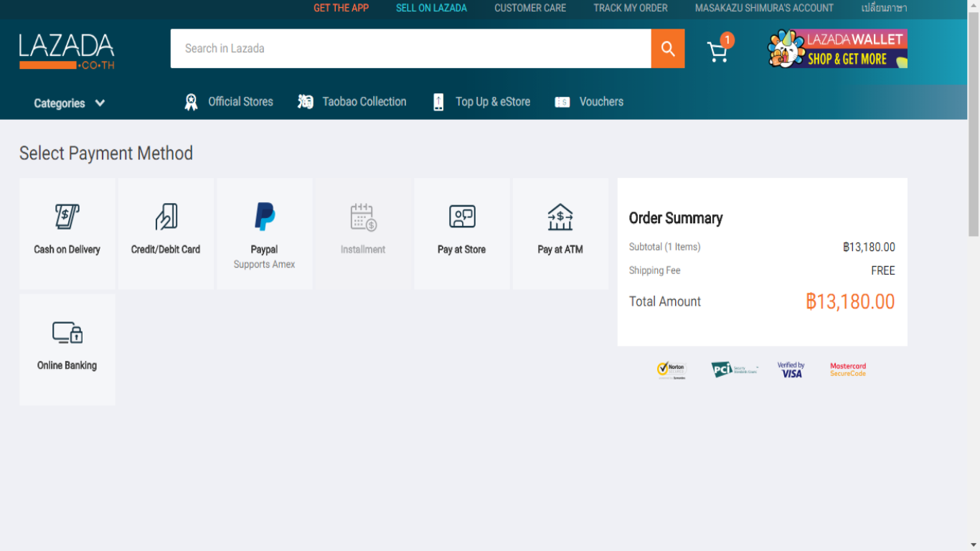Viewport: 980px width, 551px height.
Task: Open the shopping cart icon
Action: [x=717, y=52]
